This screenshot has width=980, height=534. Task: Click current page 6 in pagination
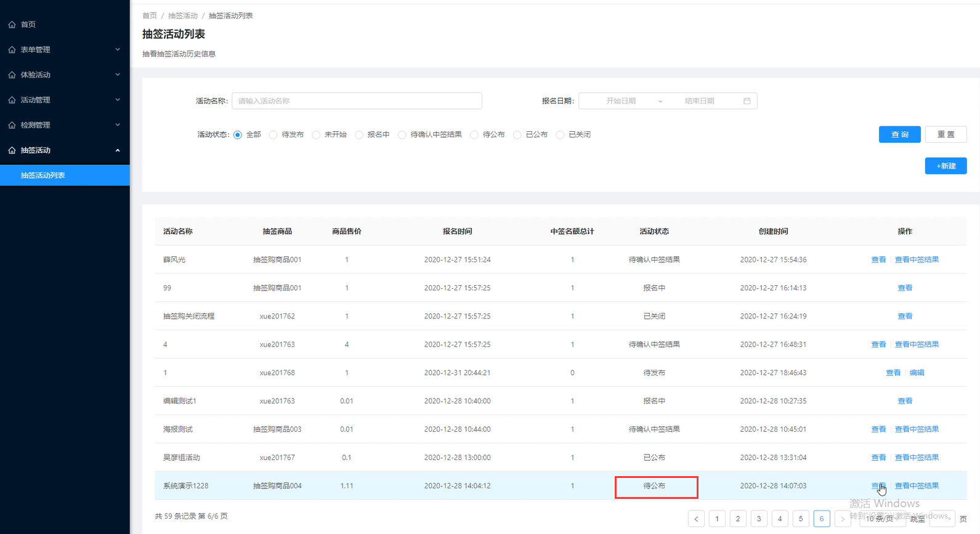[822, 519]
